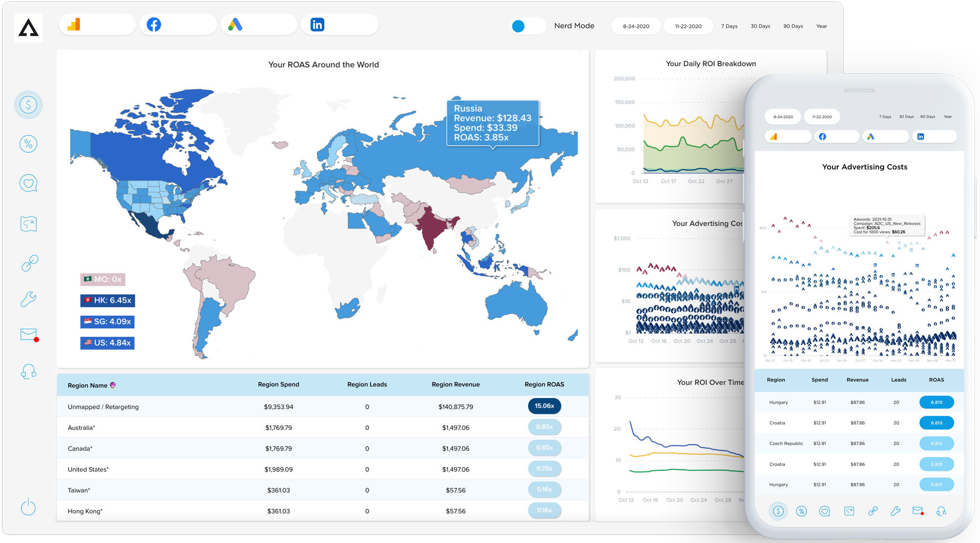Open the percent sidebar icon
Screen dimensions: 980x543
coord(28,144)
